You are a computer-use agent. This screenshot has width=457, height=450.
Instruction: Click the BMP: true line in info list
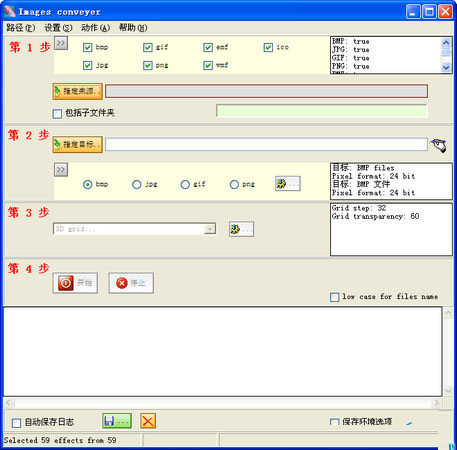click(351, 41)
